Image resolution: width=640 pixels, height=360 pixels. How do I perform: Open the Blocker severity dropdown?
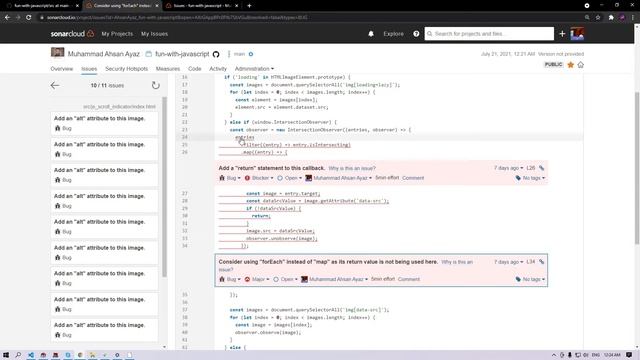pos(259,178)
